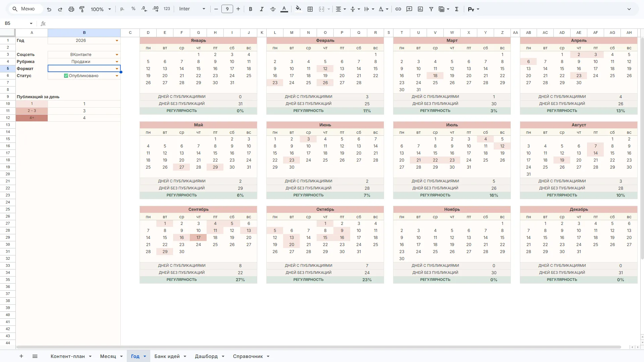
Task: Click the print icon
Action: pos(71,9)
